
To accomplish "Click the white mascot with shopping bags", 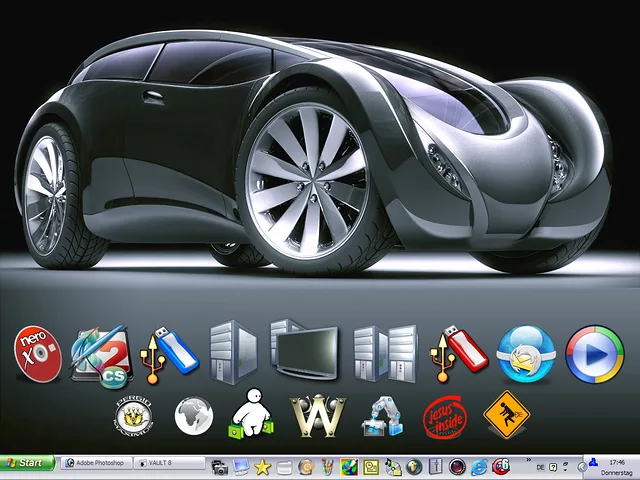I will pos(250,414).
